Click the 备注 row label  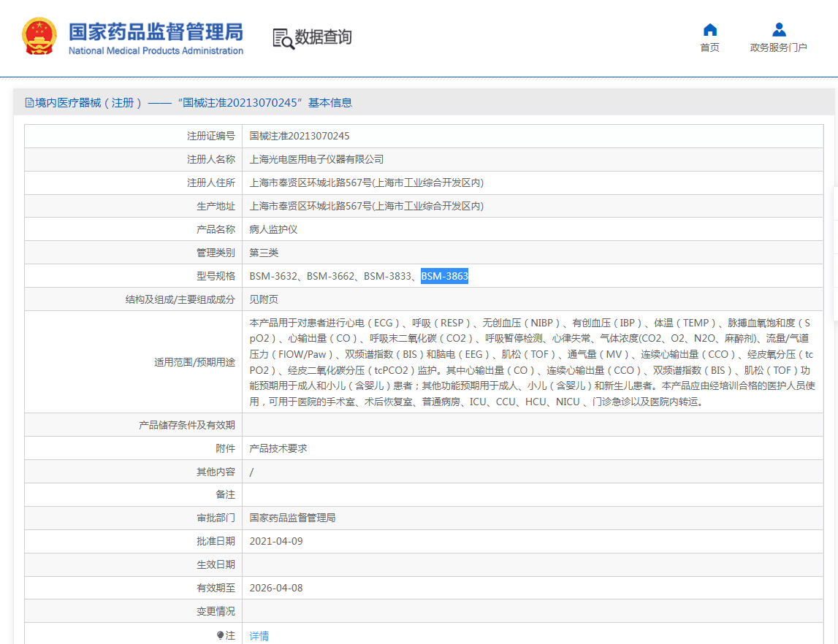pyautogui.click(x=226, y=495)
